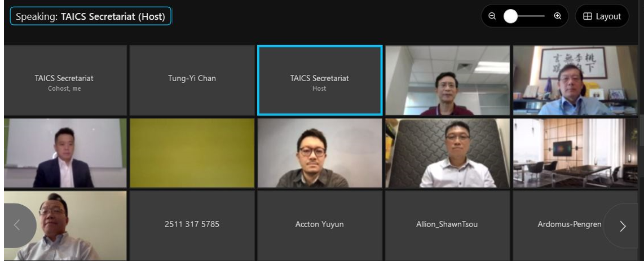Click the Speaking: TAICS Secretariat indicator
The height and width of the screenshot is (261, 644).
pos(90,16)
